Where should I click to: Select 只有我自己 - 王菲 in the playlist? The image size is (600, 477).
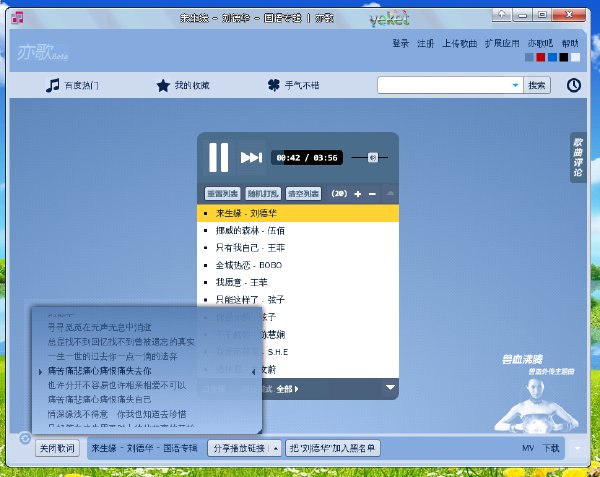tap(298, 248)
